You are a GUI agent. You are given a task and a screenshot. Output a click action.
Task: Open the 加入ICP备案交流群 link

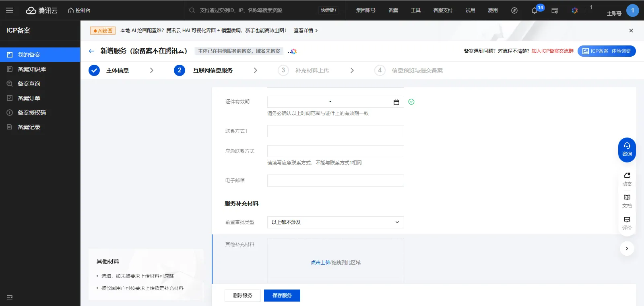tap(552, 51)
